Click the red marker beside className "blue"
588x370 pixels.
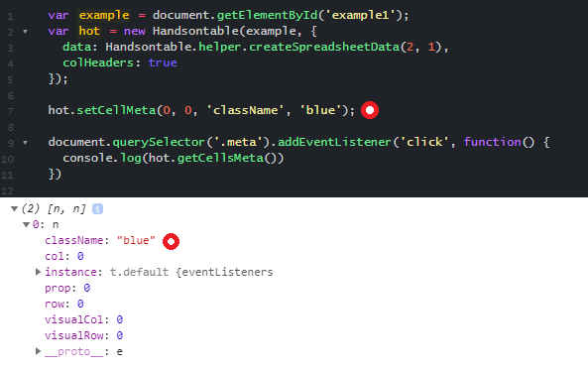click(x=171, y=241)
